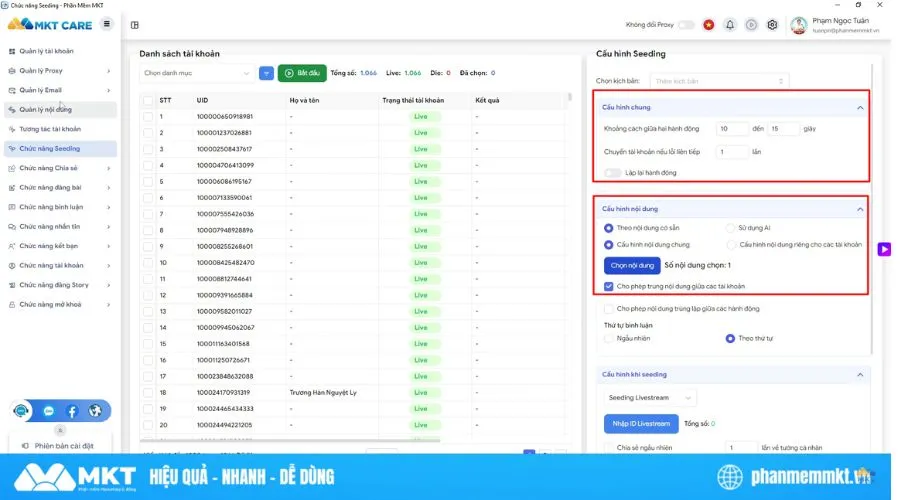The image size is (900, 500).
Task: Open the support headset icon in the sidebar
Action: pyautogui.click(x=21, y=411)
